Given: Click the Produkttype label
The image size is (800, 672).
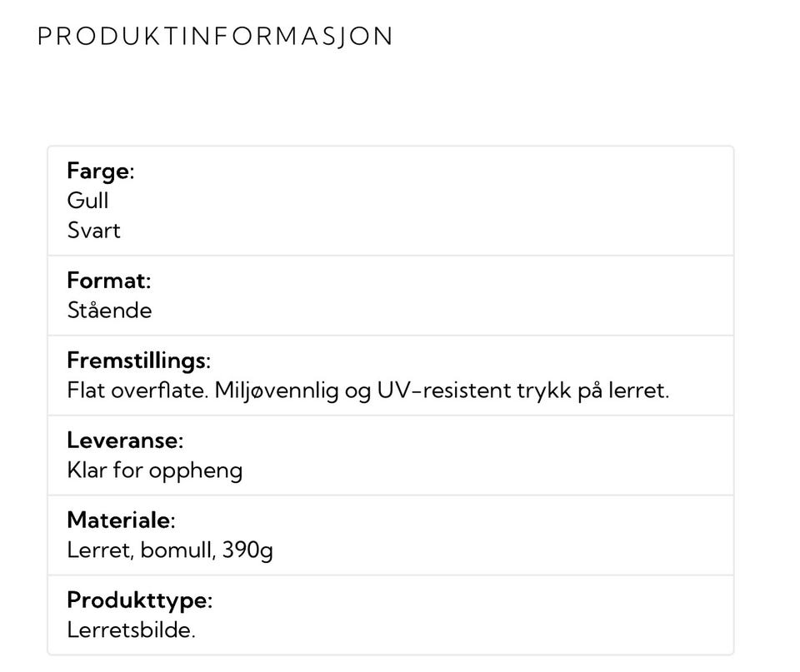Looking at the screenshot, I should pyautogui.click(x=139, y=600).
